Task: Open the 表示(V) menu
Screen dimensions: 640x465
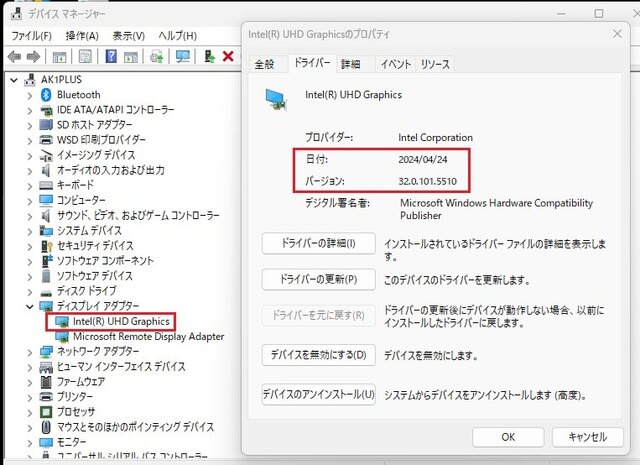Action: point(129,36)
